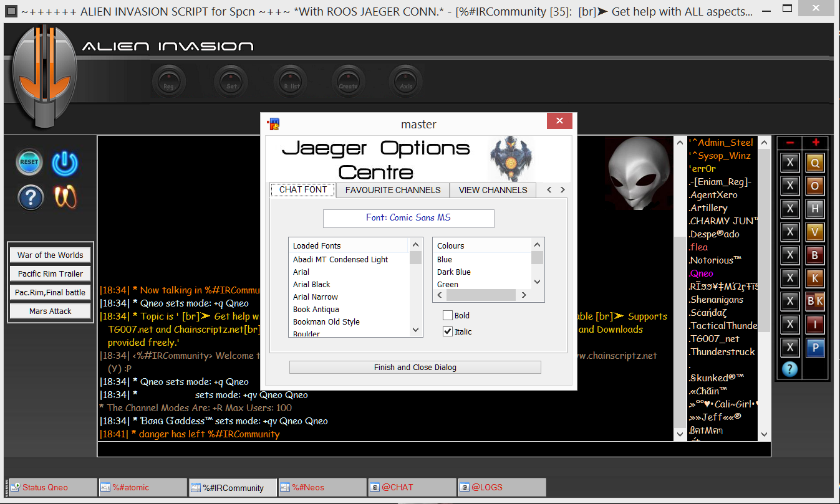Click the blue power icon
Image resolution: width=840 pixels, height=504 pixels.
pos(64,163)
